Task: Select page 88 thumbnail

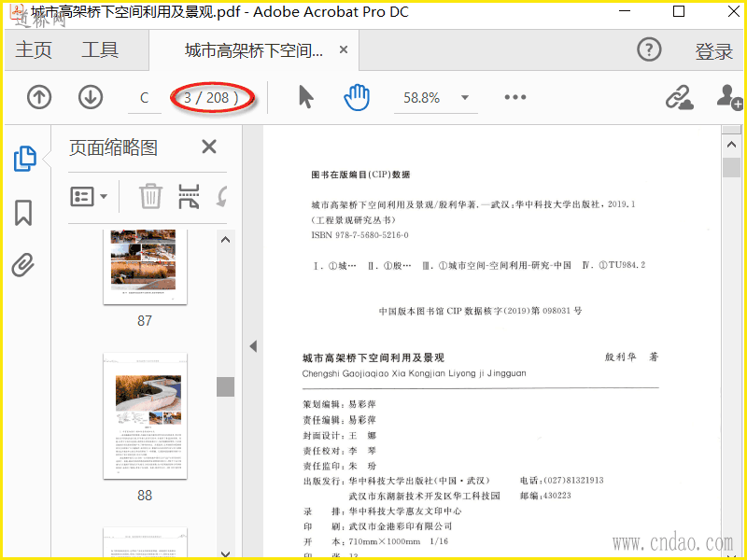Action: [145, 416]
